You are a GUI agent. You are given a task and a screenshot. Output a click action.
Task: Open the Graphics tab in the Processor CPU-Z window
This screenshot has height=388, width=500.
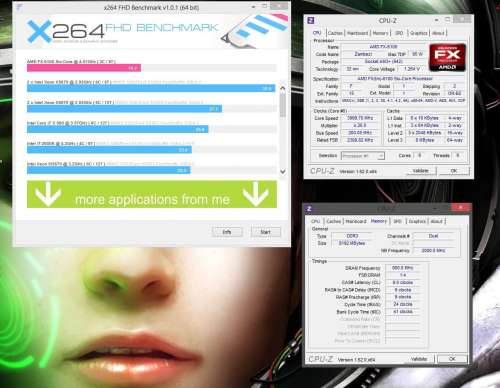pos(418,33)
